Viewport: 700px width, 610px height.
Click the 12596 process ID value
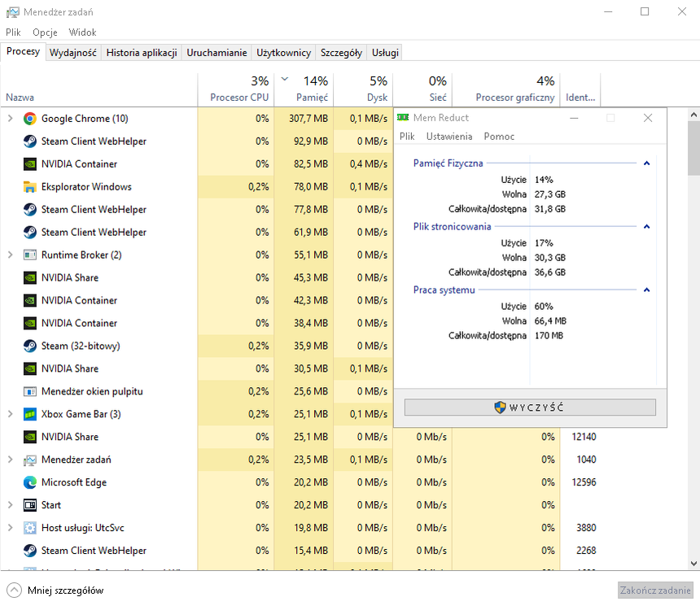(584, 482)
